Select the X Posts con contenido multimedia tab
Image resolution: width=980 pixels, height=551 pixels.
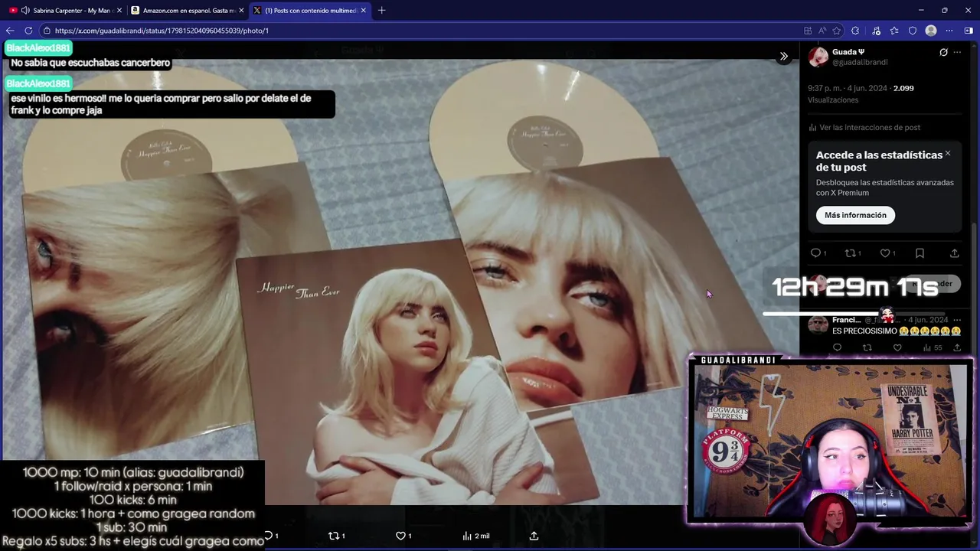310,10
